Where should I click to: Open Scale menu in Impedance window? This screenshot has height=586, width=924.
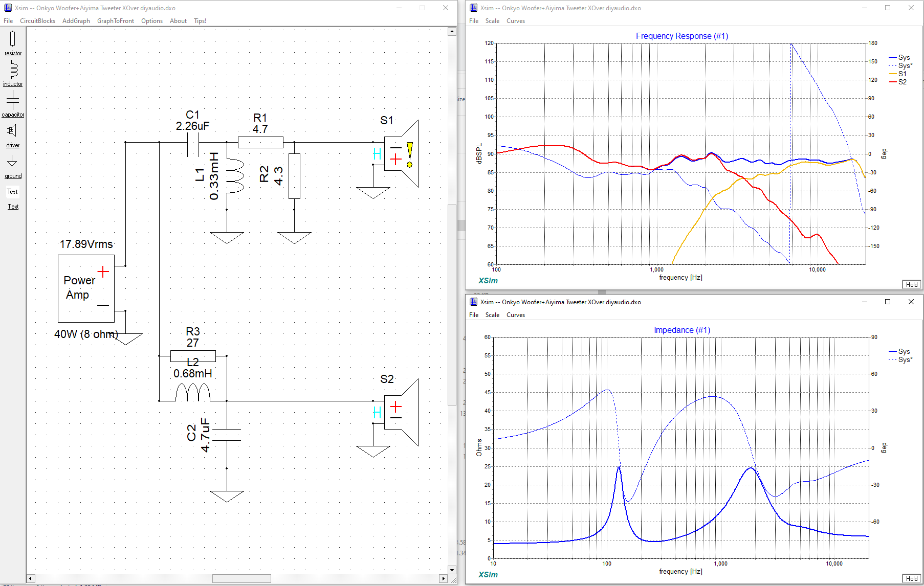[x=492, y=315]
